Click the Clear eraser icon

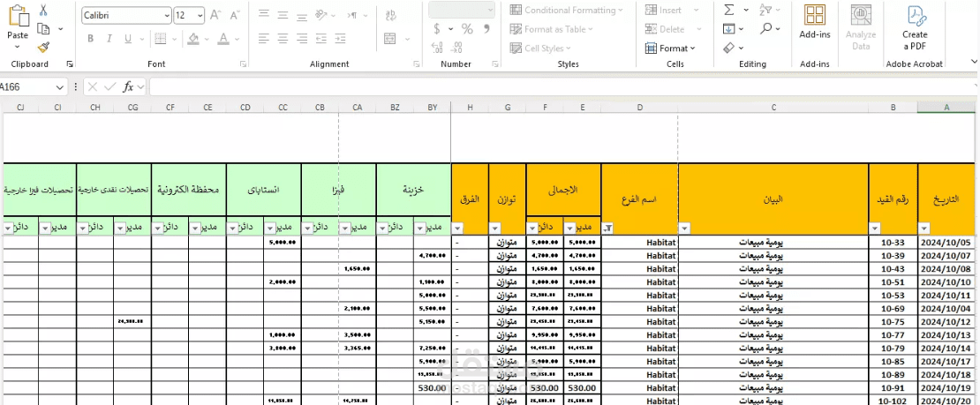pos(728,49)
